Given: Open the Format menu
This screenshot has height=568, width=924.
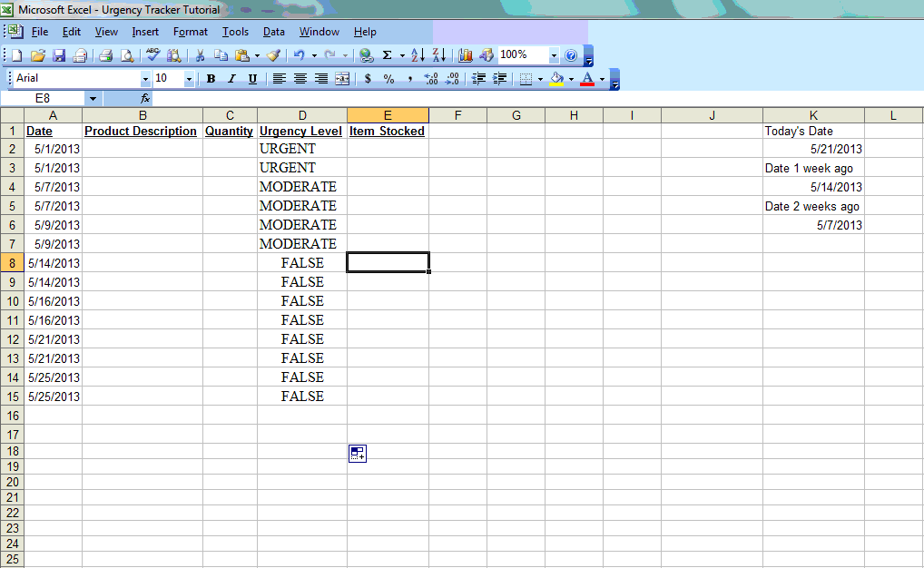Looking at the screenshot, I should pos(190,32).
